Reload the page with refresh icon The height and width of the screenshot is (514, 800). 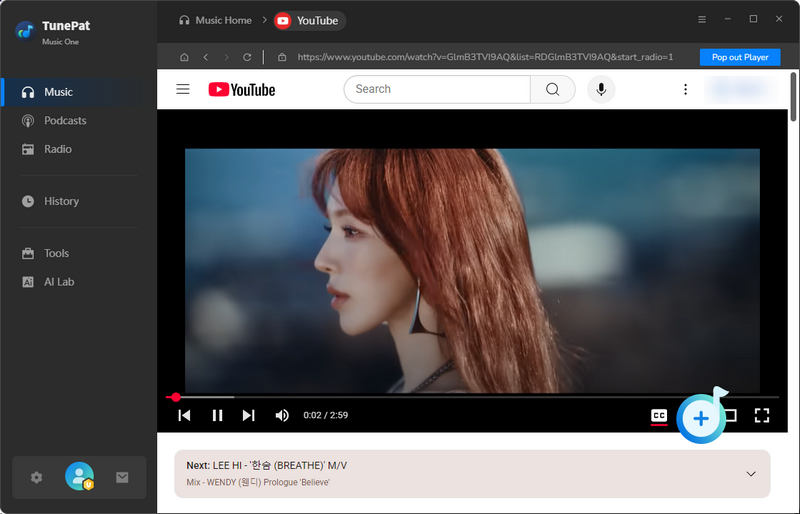click(x=247, y=57)
